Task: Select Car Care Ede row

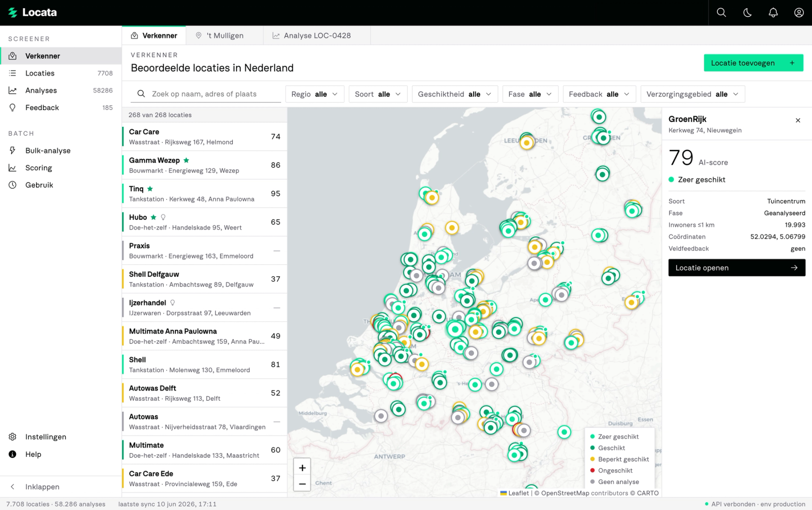Action: (x=204, y=478)
